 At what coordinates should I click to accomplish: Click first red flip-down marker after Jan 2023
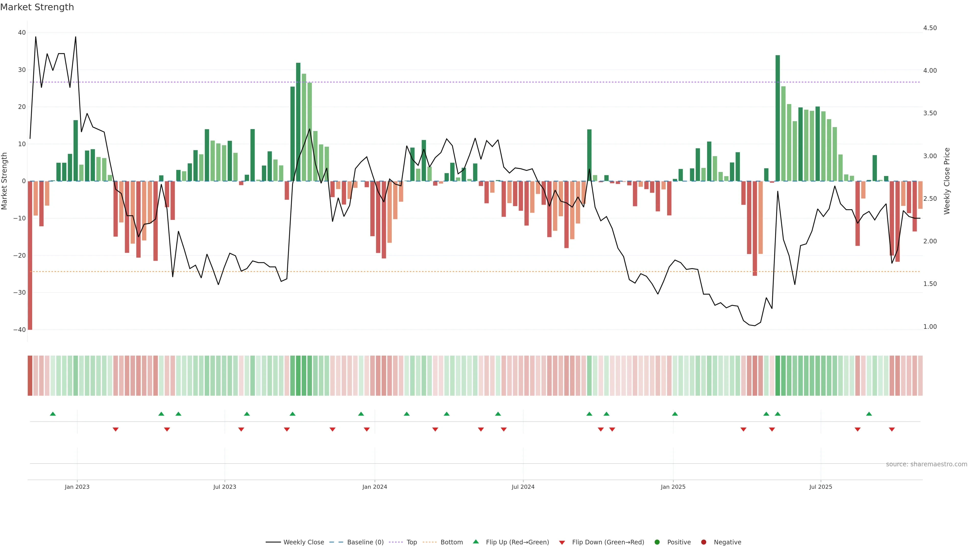pos(116,429)
